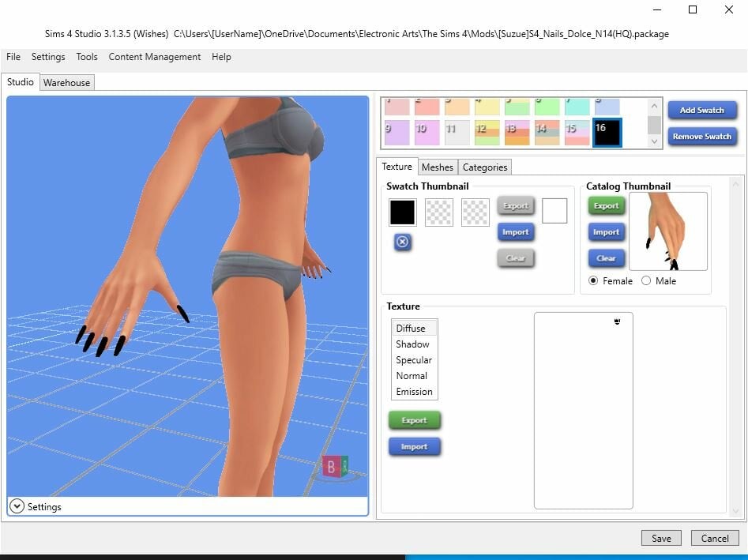
Task: Click Export under Swatch Thumbnail
Action: coord(515,206)
